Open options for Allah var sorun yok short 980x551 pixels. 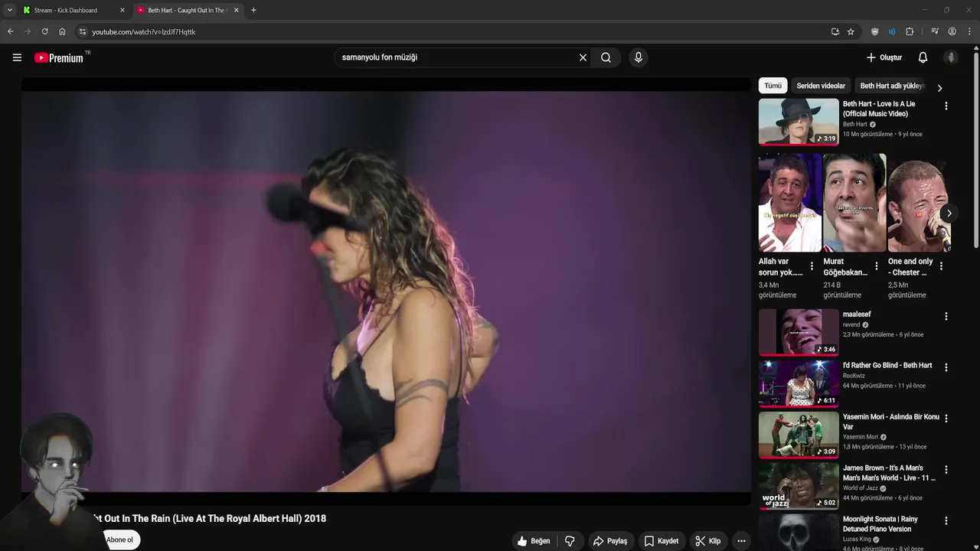point(812,266)
